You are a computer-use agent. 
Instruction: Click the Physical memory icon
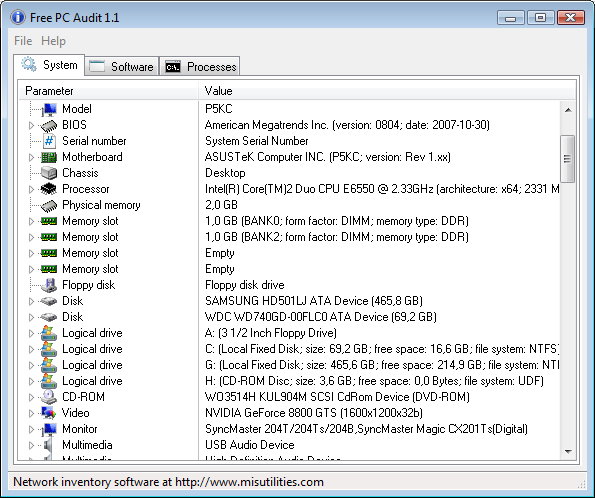[x=49, y=205]
